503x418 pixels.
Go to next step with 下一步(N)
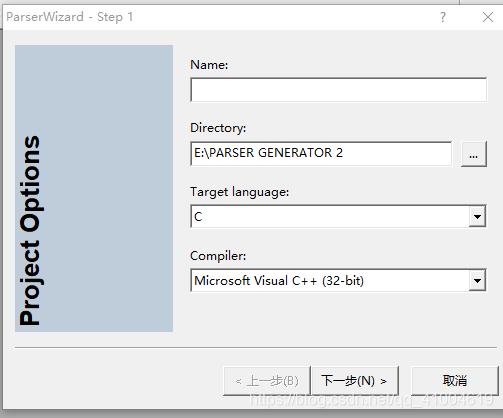point(355,381)
